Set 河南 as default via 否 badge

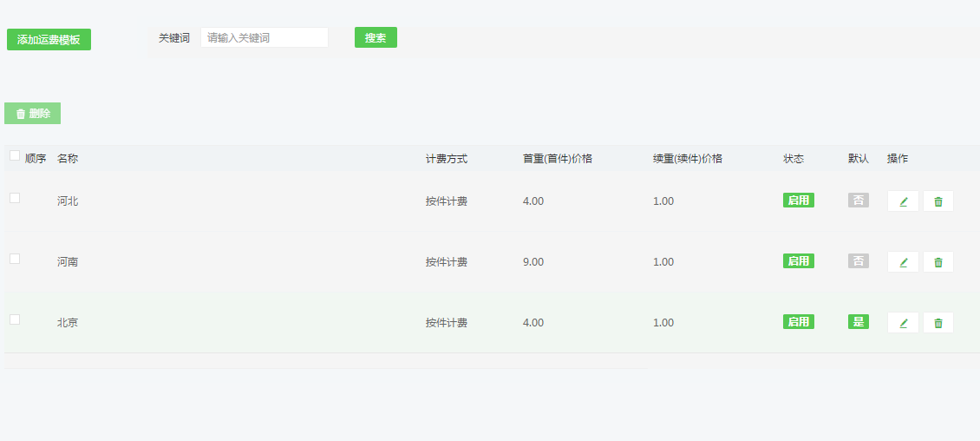point(859,260)
